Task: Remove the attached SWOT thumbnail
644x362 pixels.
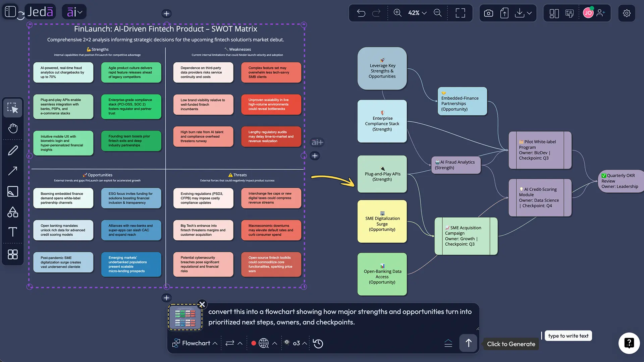Action: click(202, 304)
